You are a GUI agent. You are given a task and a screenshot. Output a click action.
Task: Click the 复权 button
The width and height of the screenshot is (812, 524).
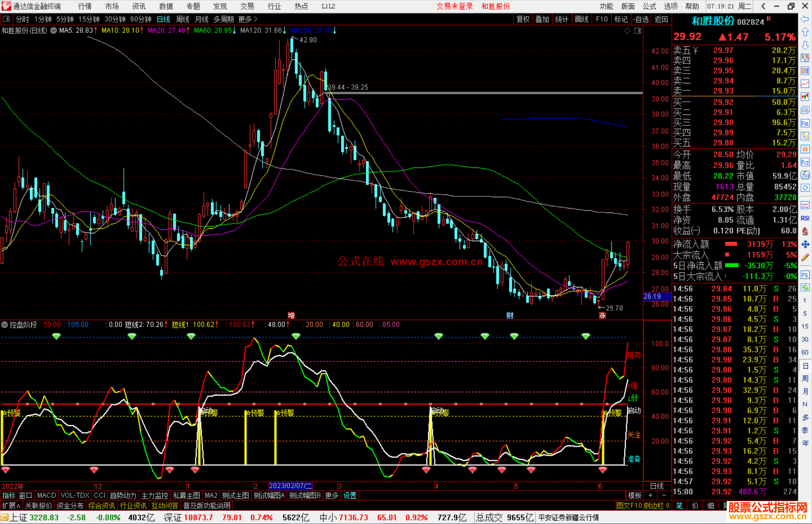tap(523, 19)
